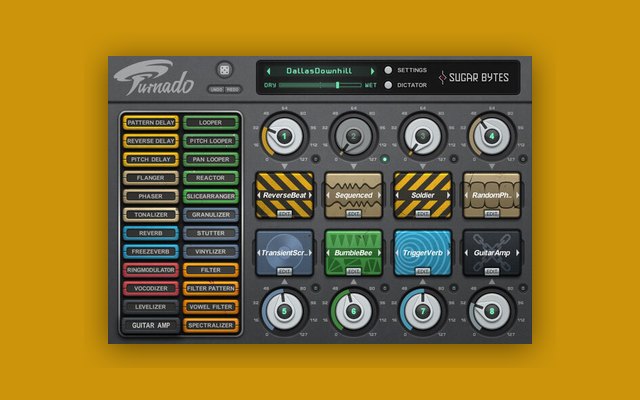
Task: Toggle the LED beside knob 3
Action: [453, 159]
